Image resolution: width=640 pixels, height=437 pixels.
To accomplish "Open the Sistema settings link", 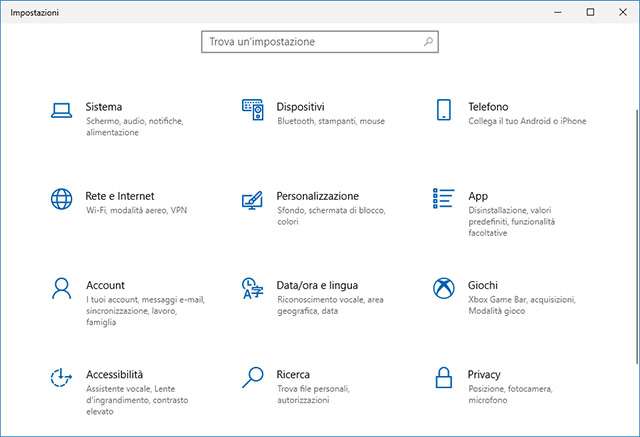I will [x=104, y=107].
